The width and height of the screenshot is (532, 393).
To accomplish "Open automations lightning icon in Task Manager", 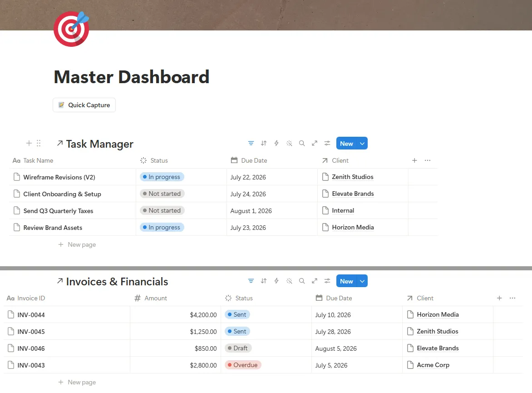I will 276,143.
